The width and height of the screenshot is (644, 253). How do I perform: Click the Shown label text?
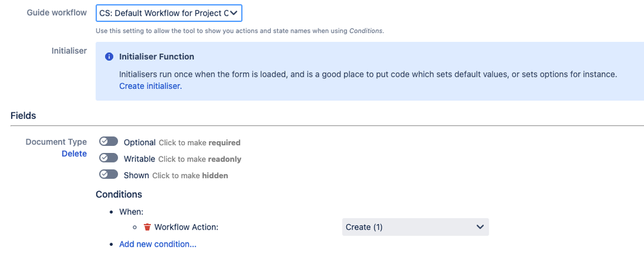137,176
